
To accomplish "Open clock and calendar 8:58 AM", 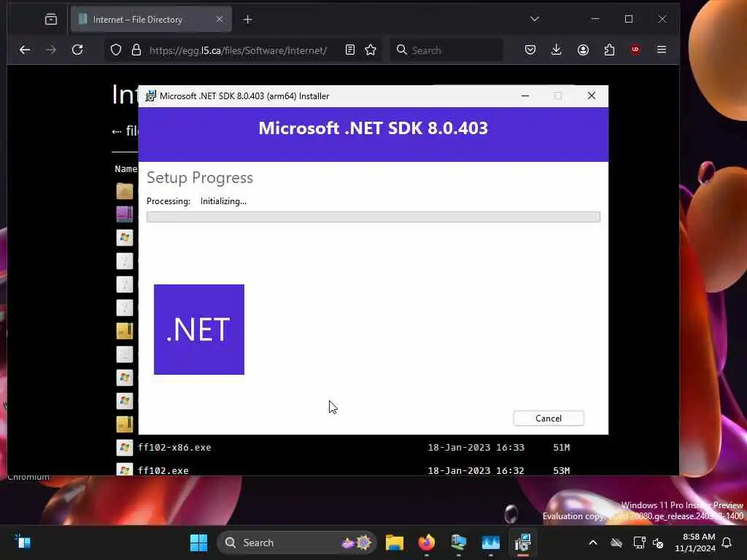I will [x=695, y=542].
